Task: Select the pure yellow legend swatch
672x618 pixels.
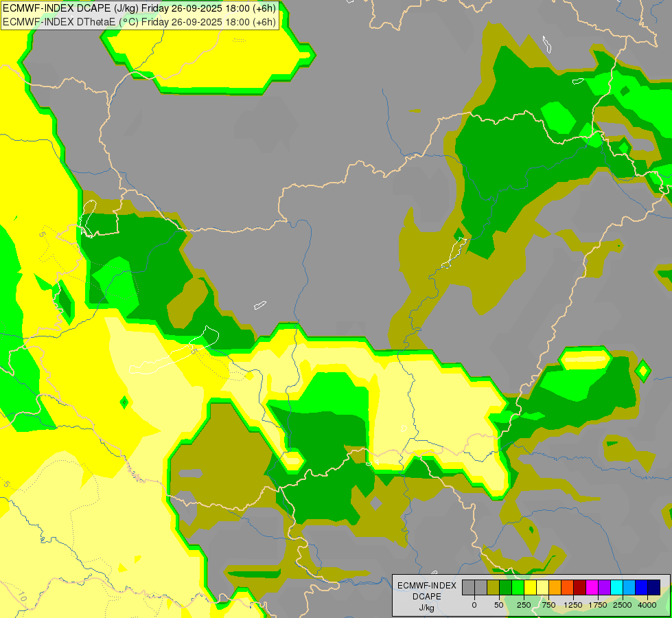Action: [x=530, y=587]
